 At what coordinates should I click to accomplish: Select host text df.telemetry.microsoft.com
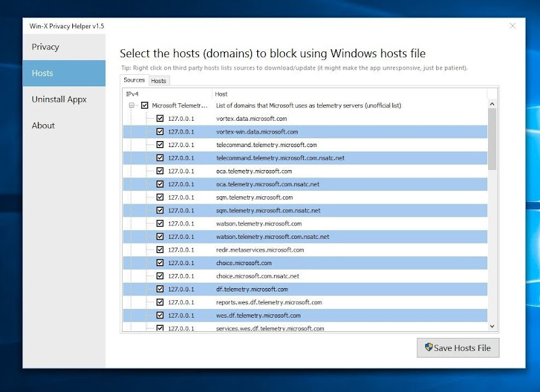click(252, 289)
